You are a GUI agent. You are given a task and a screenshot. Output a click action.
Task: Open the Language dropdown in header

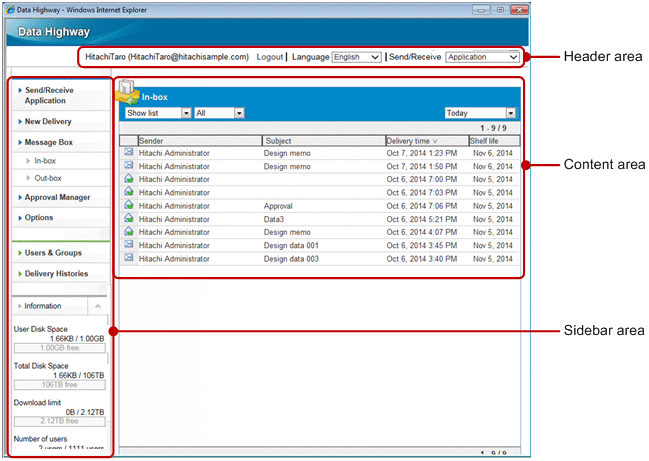tap(356, 57)
